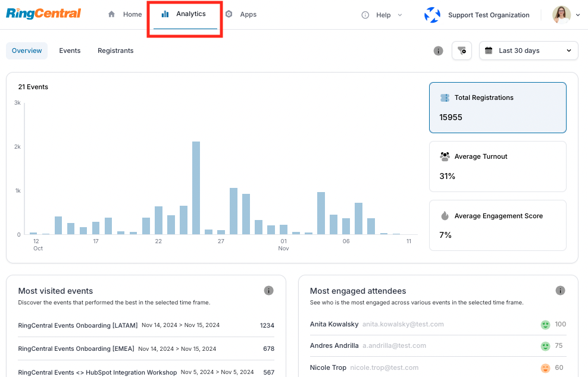
Task: Click the user profile avatar
Action: (561, 15)
